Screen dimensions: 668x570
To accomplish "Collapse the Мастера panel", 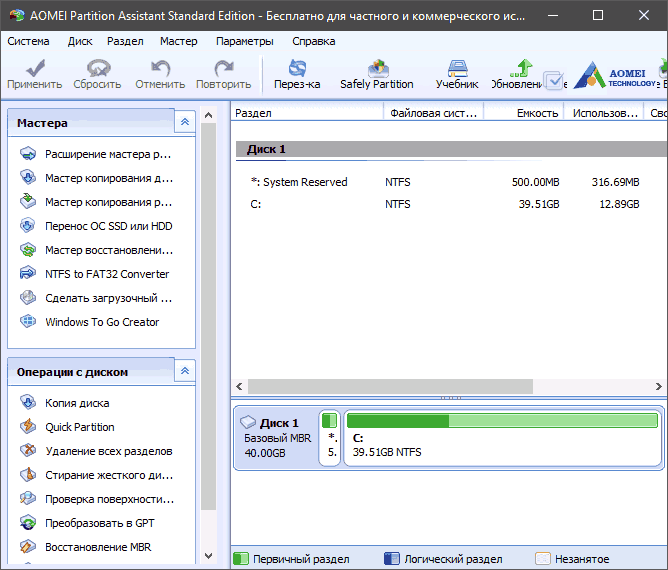I will [x=185, y=122].
